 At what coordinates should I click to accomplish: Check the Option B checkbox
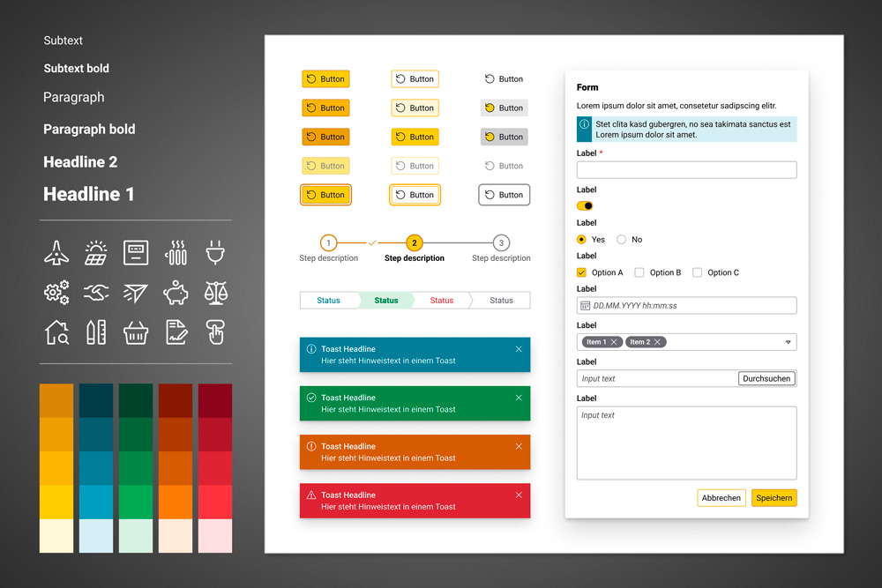tap(640, 273)
